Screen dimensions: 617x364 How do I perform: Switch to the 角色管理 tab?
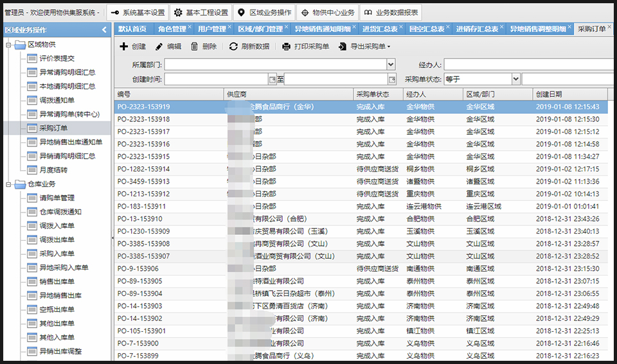click(172, 29)
